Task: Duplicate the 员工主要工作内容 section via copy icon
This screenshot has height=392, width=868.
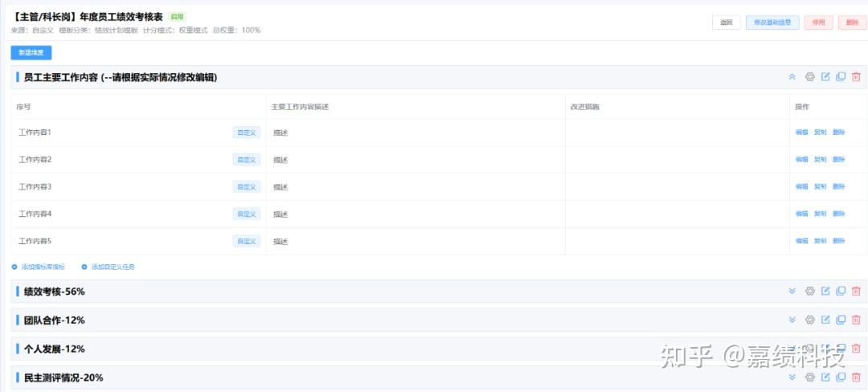Action: click(841, 77)
